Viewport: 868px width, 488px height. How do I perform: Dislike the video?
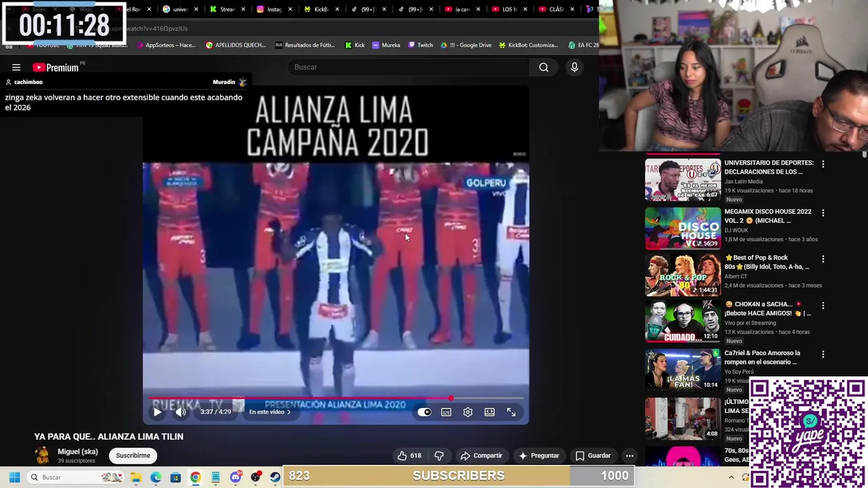point(439,455)
